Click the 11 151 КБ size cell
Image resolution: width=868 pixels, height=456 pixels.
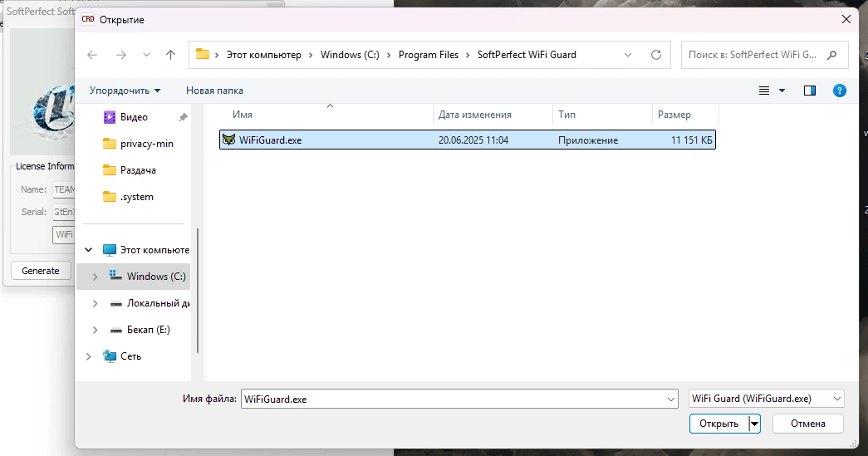(x=691, y=140)
